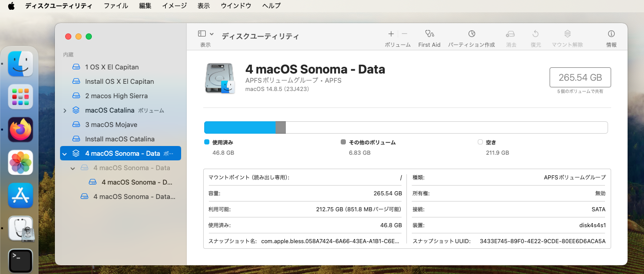644x274 pixels.
Task: Click the Info (情報) toolbar icon
Action: click(611, 34)
